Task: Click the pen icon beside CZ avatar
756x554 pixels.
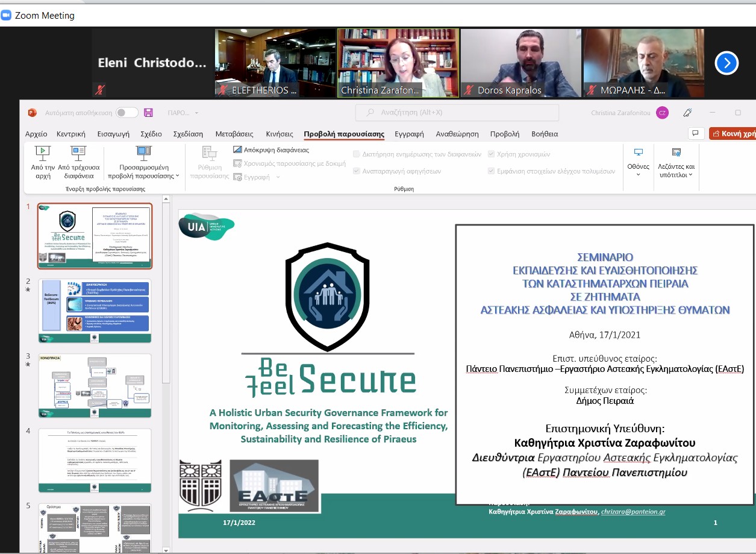Action: [x=687, y=113]
